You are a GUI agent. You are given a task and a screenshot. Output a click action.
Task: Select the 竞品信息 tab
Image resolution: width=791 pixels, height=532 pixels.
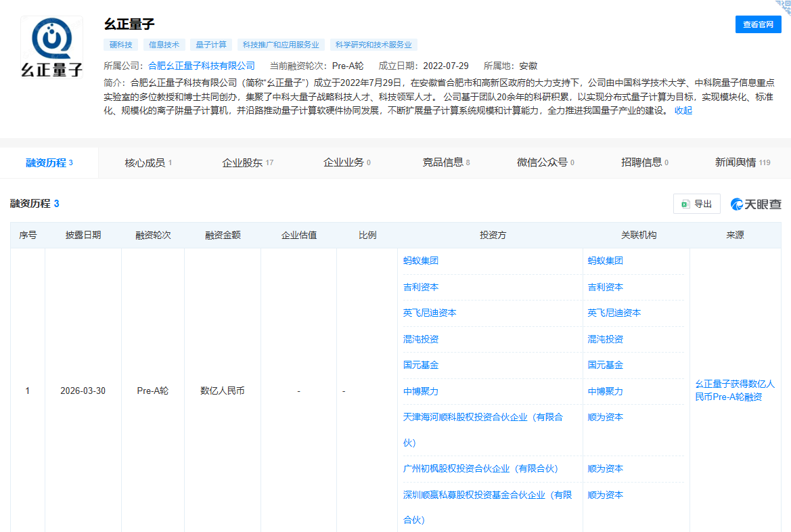(x=446, y=162)
